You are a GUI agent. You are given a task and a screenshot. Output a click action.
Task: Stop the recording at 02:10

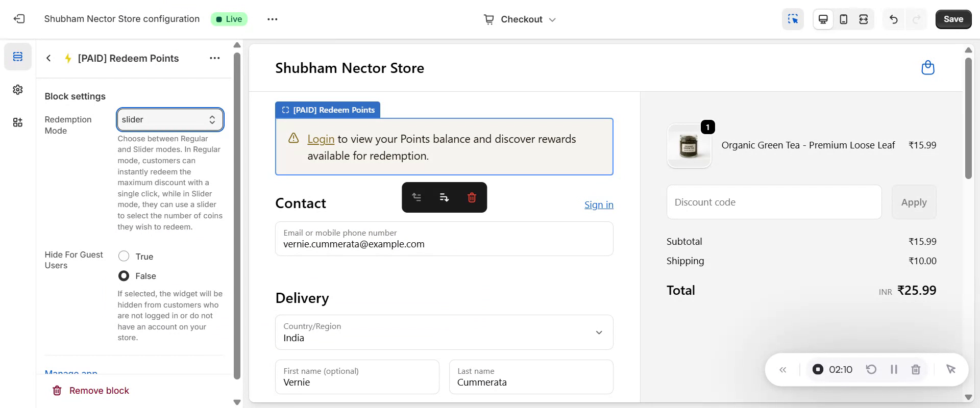click(x=818, y=369)
